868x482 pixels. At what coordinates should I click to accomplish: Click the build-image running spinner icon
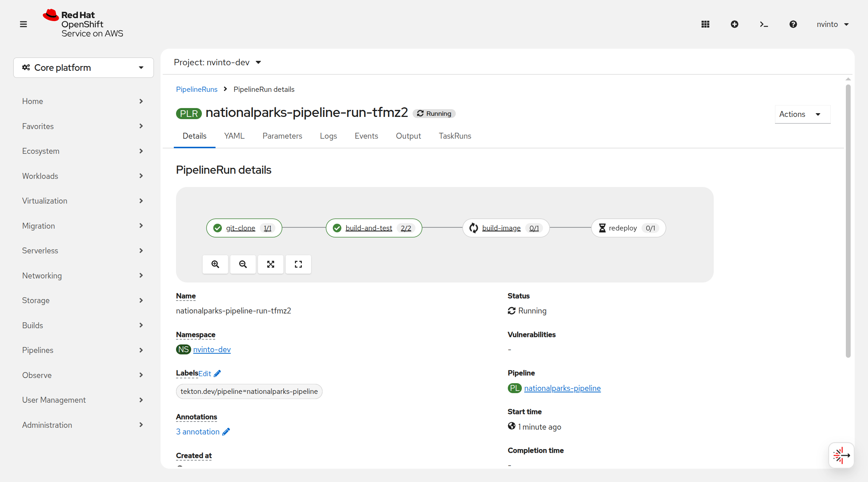click(x=473, y=228)
